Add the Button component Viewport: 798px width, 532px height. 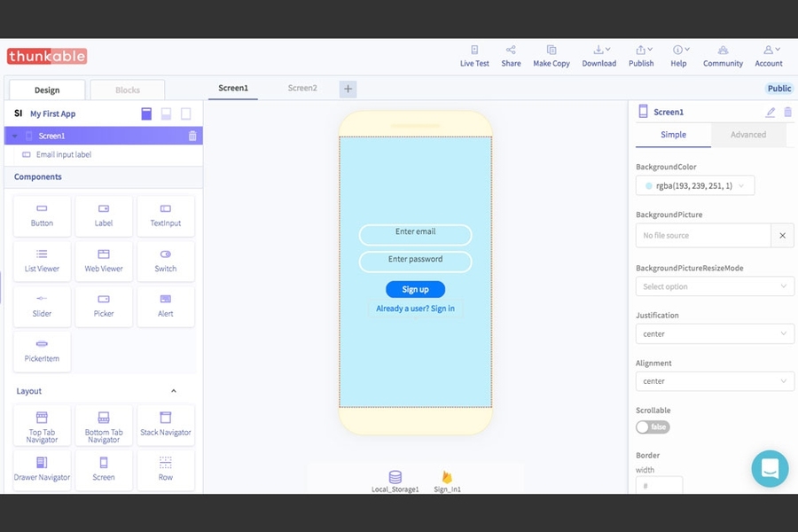[x=42, y=215]
